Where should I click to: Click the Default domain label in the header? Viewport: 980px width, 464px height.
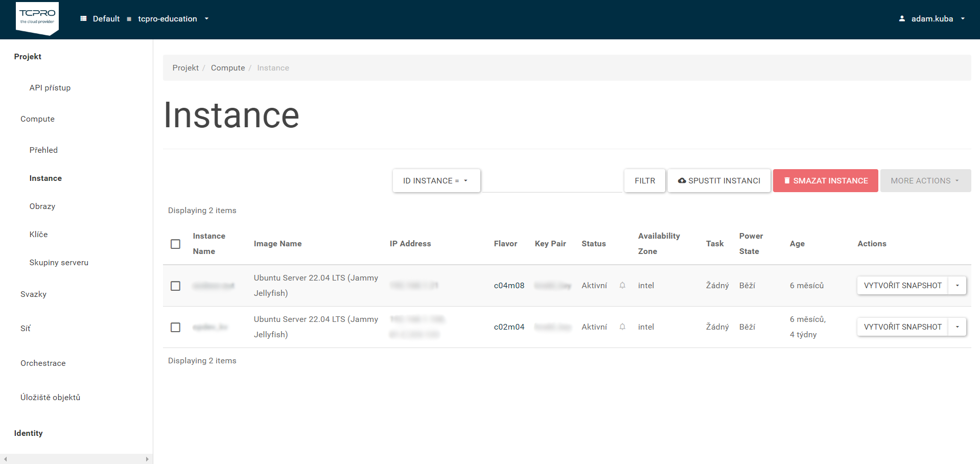pos(106,18)
